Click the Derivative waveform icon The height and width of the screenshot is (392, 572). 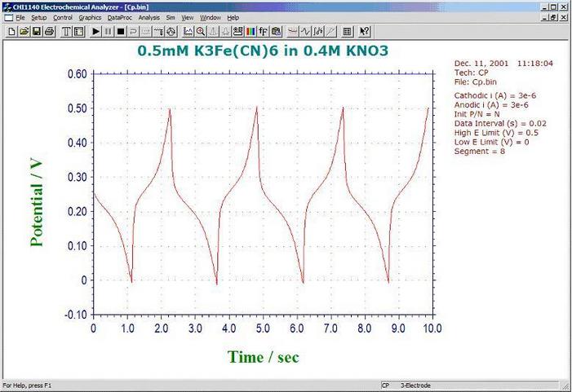pyautogui.click(x=305, y=32)
